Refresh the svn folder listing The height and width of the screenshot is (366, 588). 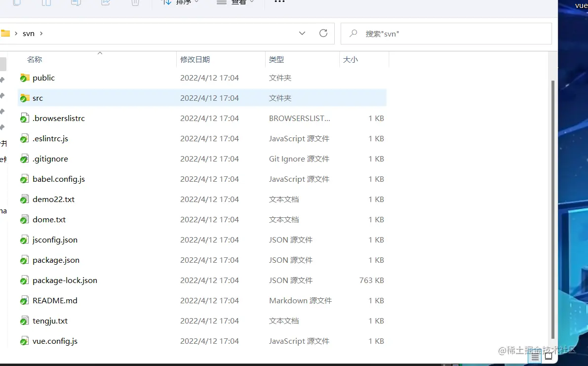[x=323, y=33]
